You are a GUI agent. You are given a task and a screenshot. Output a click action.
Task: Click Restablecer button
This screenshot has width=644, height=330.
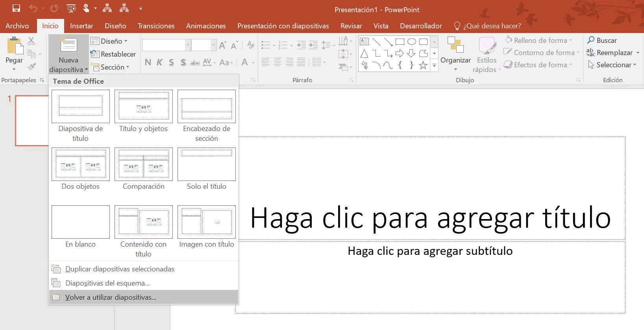[113, 54]
